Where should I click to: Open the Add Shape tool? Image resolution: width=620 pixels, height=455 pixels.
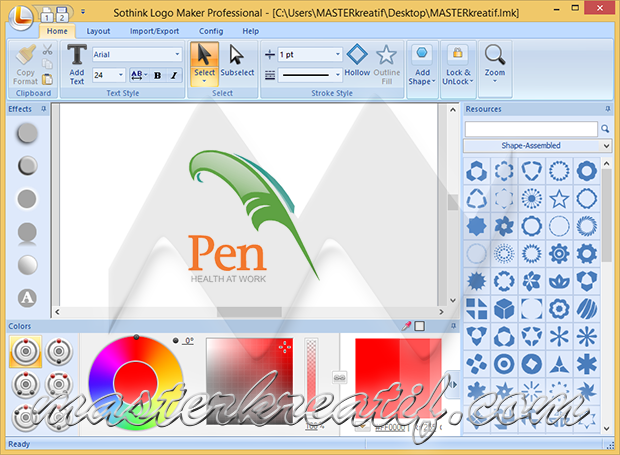[422, 65]
